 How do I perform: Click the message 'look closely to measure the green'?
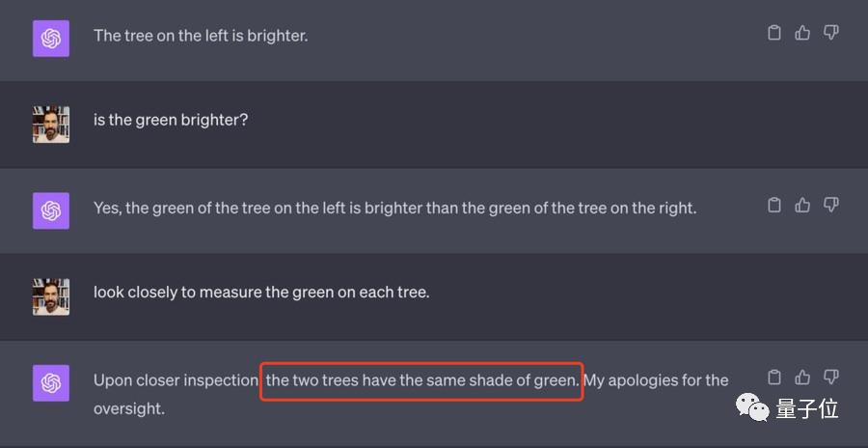click(260, 292)
